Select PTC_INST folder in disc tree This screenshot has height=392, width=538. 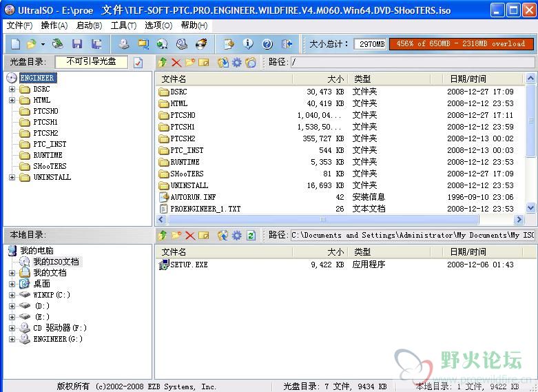pyautogui.click(x=50, y=144)
